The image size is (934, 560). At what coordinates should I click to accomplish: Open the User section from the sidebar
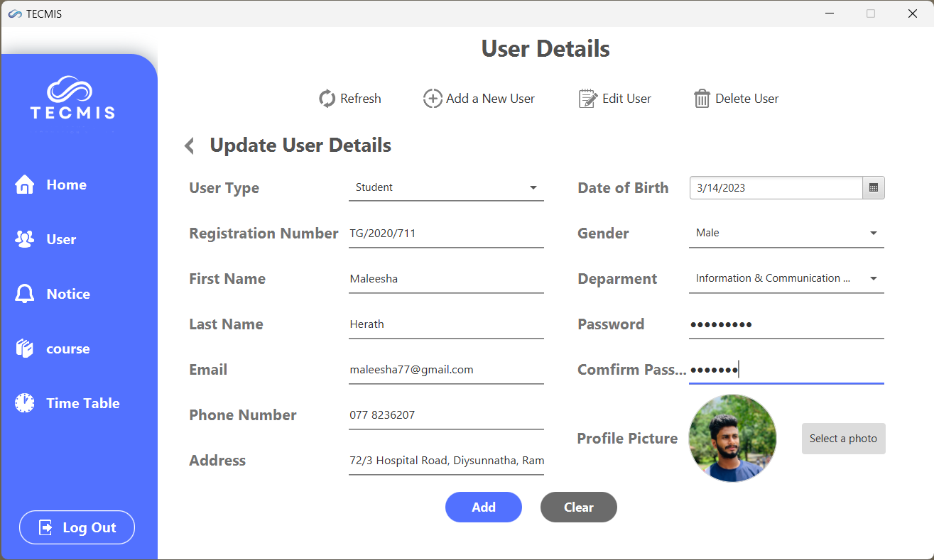tap(25, 239)
